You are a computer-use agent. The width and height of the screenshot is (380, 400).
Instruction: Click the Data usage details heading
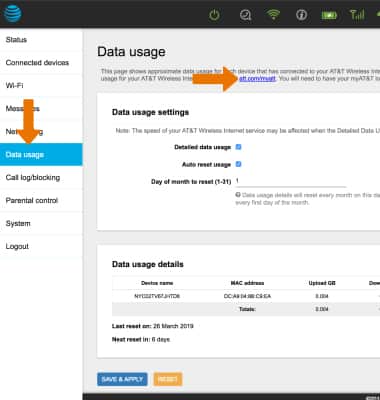point(148,264)
